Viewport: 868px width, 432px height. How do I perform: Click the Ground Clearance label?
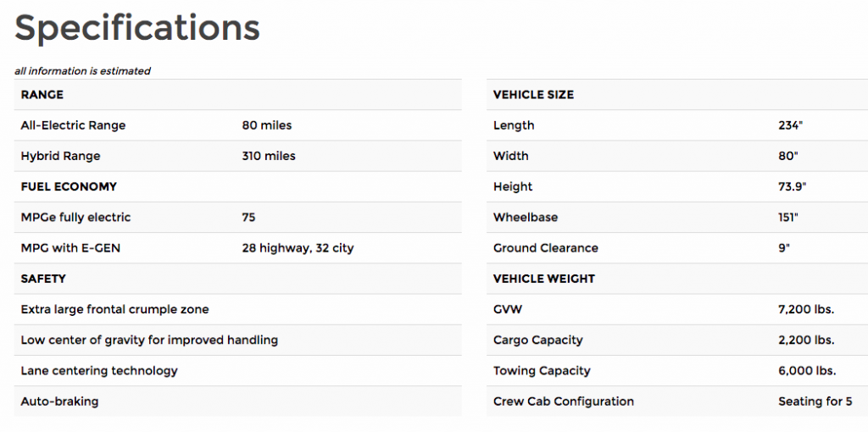pos(546,248)
